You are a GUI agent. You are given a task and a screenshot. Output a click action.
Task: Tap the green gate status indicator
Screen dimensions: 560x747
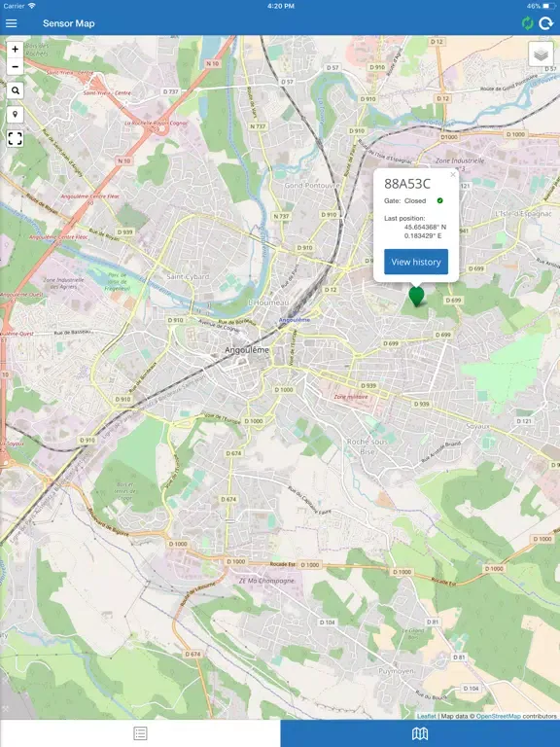tap(440, 200)
